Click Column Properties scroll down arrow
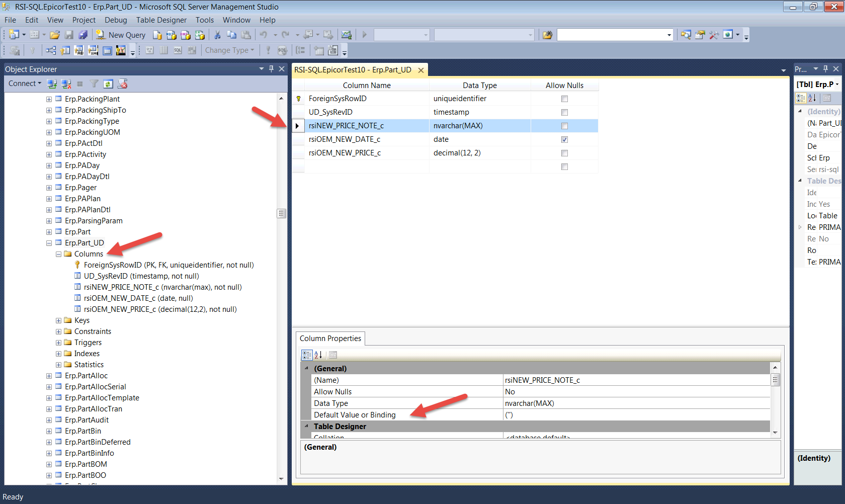Viewport: 845px width, 504px height. coord(775,433)
